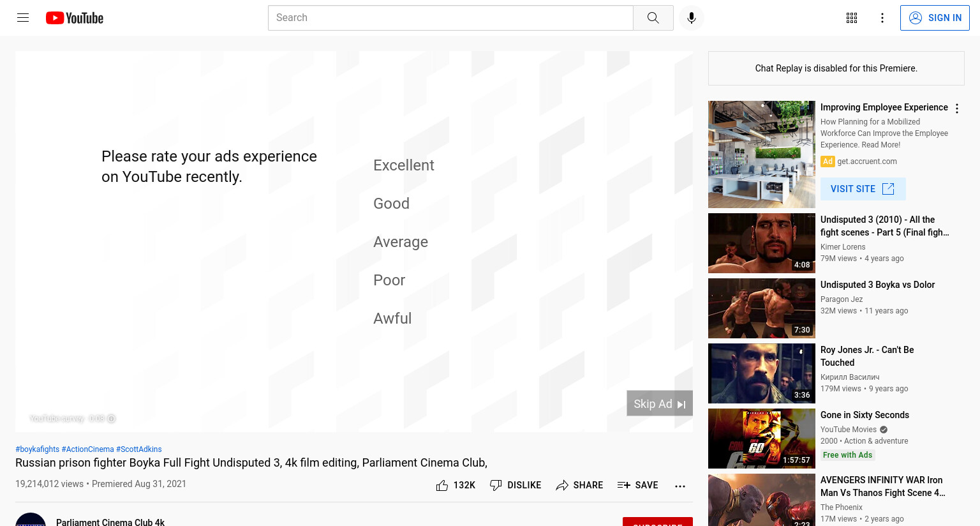Open the YouTube apps grid
The height and width of the screenshot is (526, 980).
click(852, 18)
